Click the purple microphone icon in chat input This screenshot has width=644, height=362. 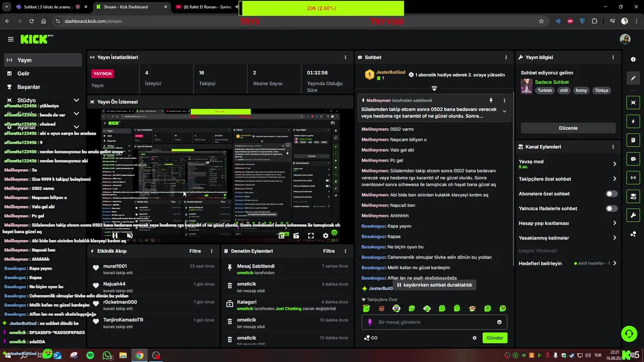(370, 322)
